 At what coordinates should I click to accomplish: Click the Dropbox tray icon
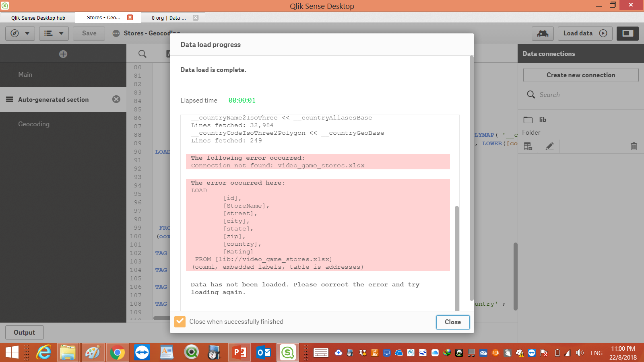[x=363, y=353]
